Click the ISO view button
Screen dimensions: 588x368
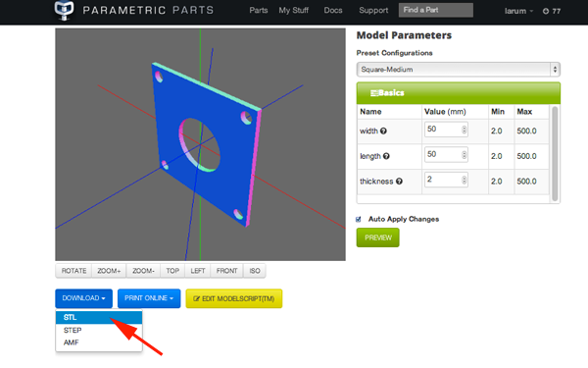pos(255,271)
